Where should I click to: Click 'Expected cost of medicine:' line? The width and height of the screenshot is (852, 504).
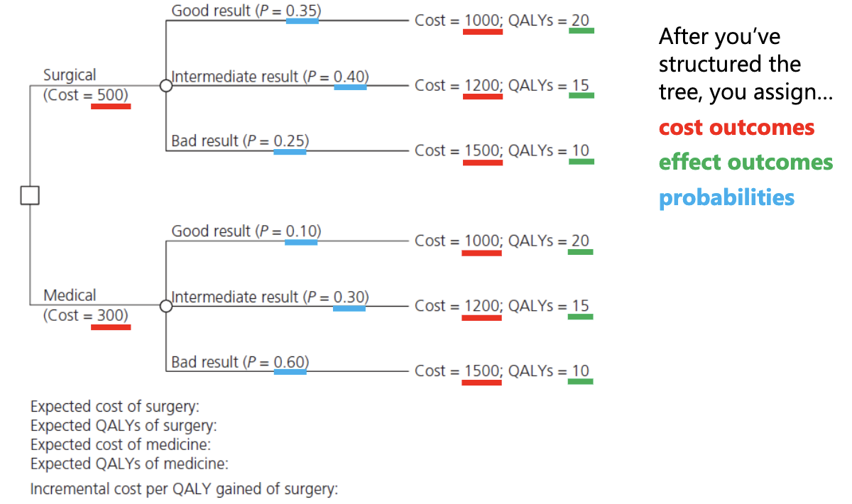pos(121,445)
